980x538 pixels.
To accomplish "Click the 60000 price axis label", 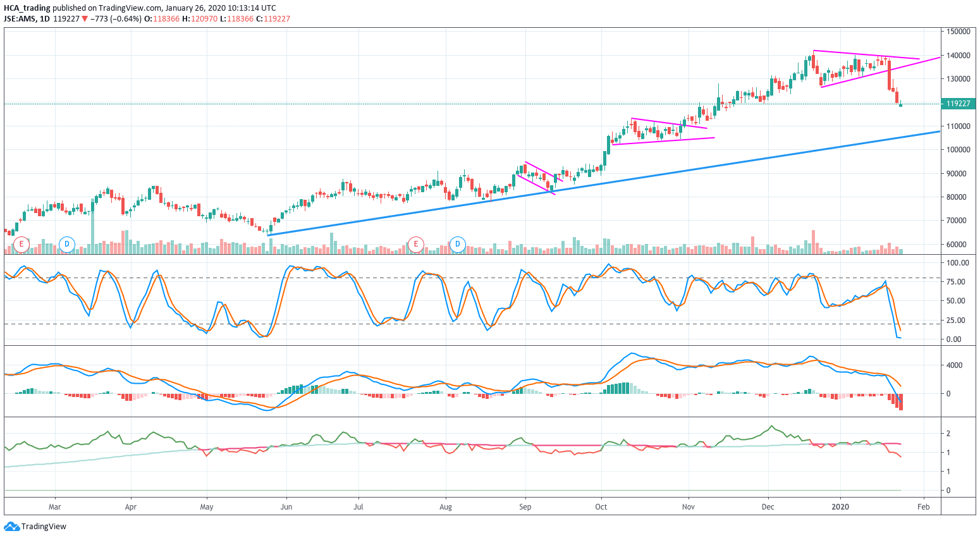I will (957, 245).
